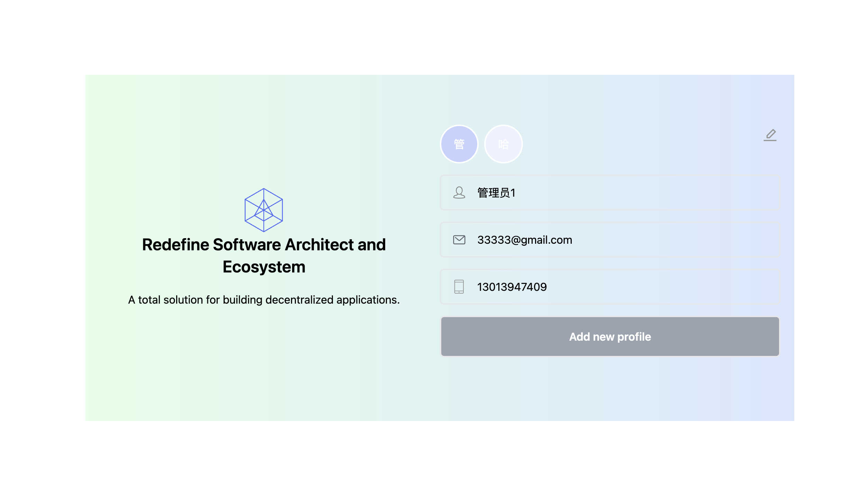
Task: Click the decentralized applications subtitle text
Action: pos(264,300)
